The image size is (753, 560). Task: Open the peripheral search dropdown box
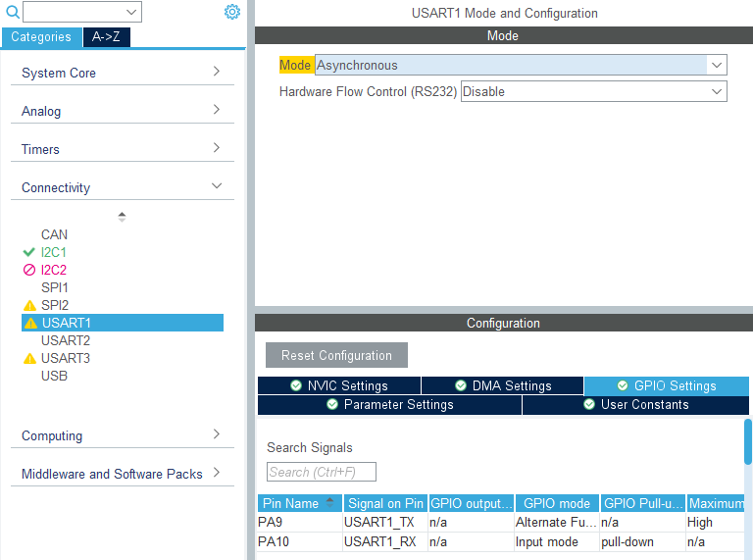pos(82,12)
